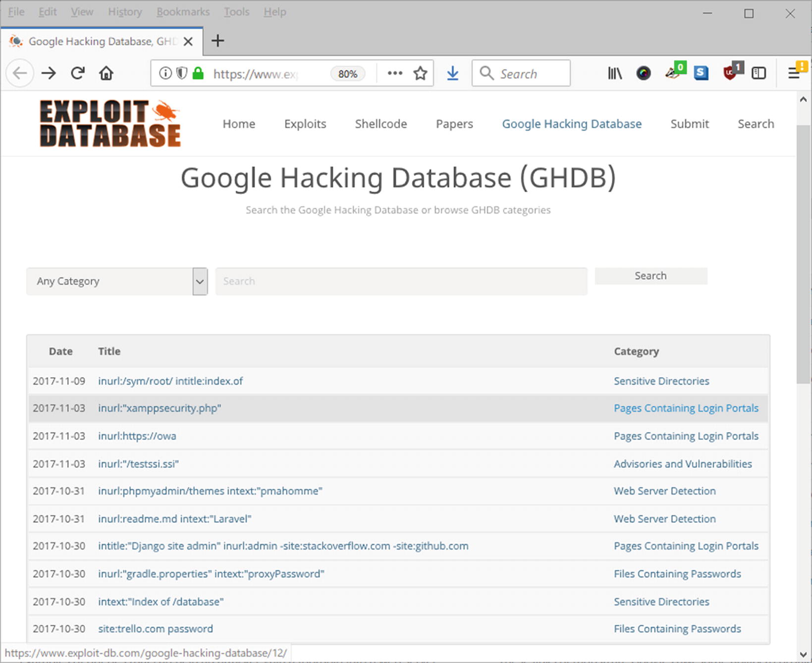Image resolution: width=812 pixels, height=663 pixels.
Task: Click the Title column header
Action: coord(109,351)
